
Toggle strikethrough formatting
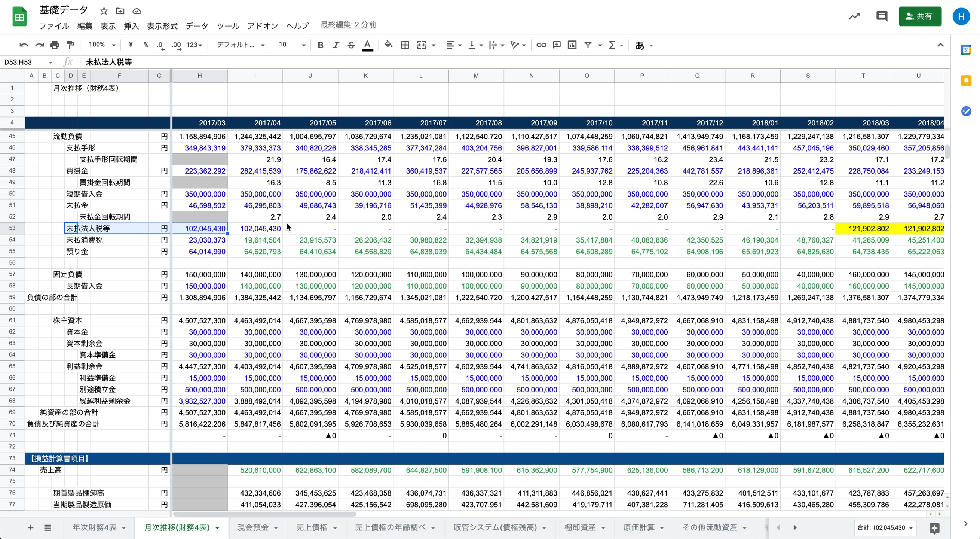click(351, 45)
